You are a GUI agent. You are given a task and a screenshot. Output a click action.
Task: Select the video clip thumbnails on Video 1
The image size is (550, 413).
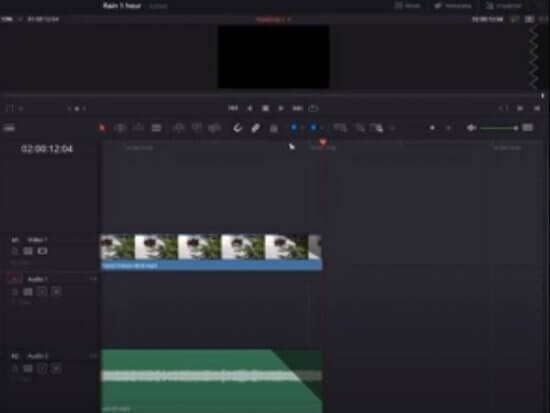pos(212,247)
